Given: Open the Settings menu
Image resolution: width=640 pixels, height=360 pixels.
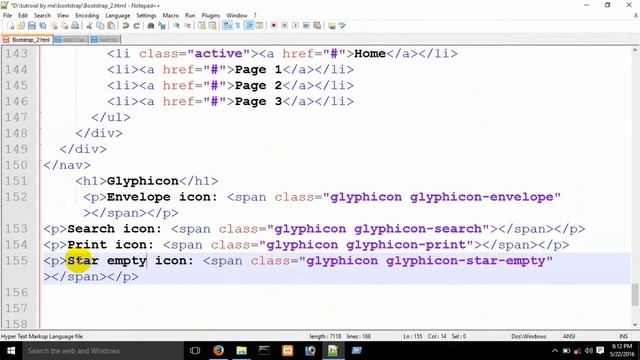Looking at the screenshot, I should [x=146, y=16].
